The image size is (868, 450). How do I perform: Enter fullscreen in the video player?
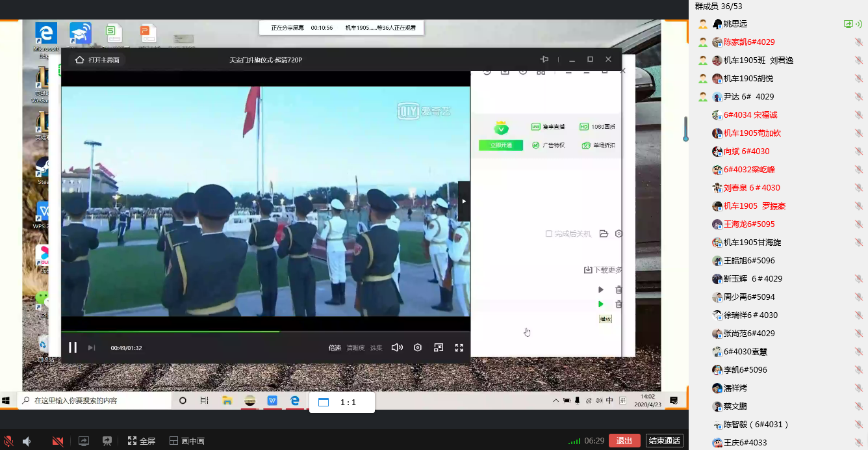(x=459, y=348)
